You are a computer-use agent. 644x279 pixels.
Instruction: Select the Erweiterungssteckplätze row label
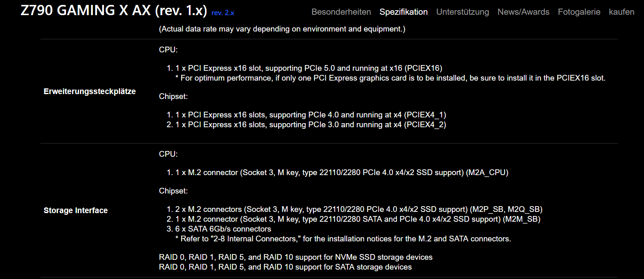point(90,91)
